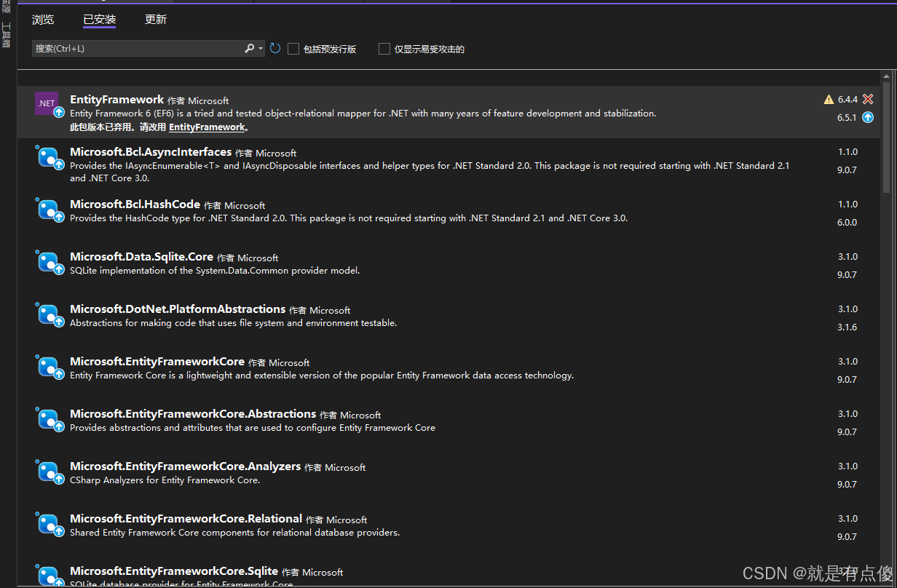The height and width of the screenshot is (588, 897).
Task: Click the scrollbar up arrow of package list
Action: click(886, 76)
